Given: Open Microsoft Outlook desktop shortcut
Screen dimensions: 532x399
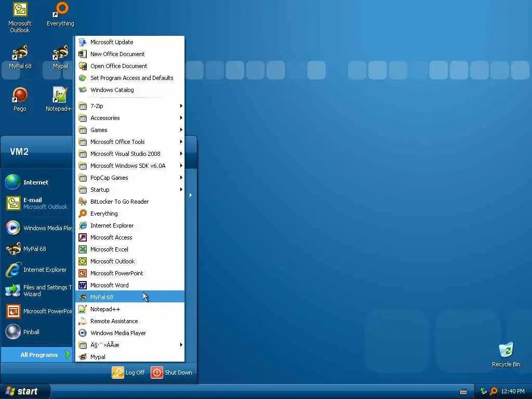Looking at the screenshot, I should pos(20,18).
